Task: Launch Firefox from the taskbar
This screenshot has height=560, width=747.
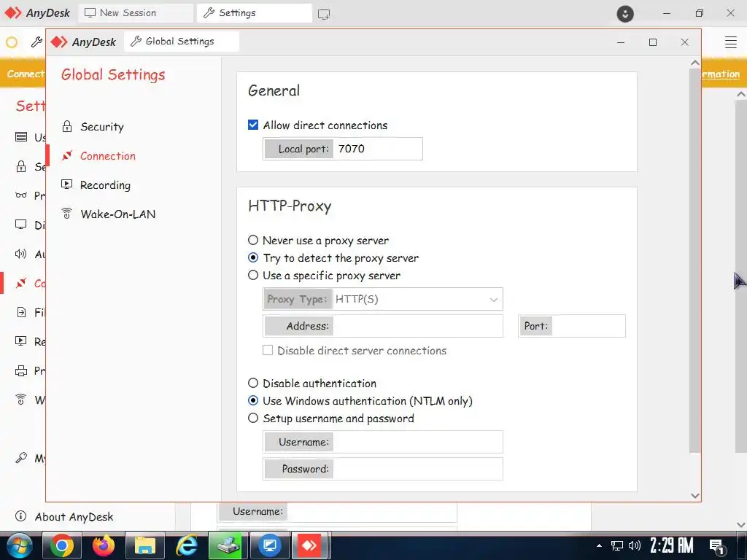Action: click(104, 545)
